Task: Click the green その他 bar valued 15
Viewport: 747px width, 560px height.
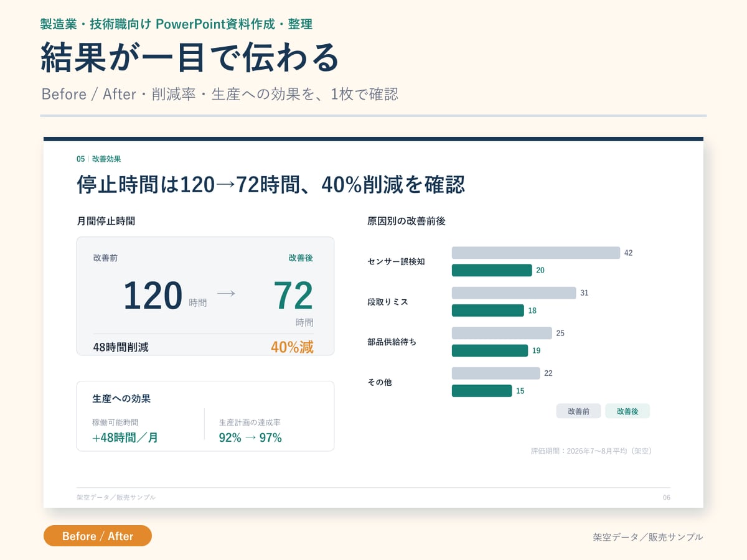Action: (x=482, y=391)
